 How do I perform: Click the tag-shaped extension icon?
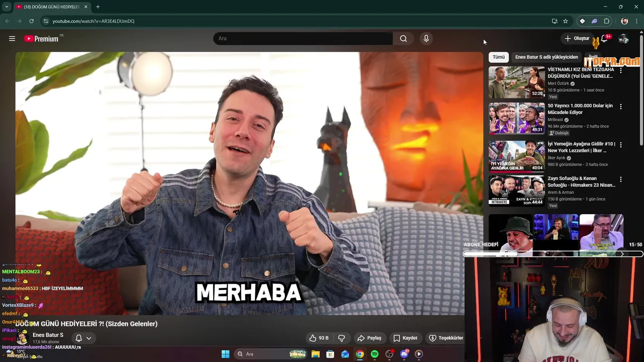pos(582,21)
